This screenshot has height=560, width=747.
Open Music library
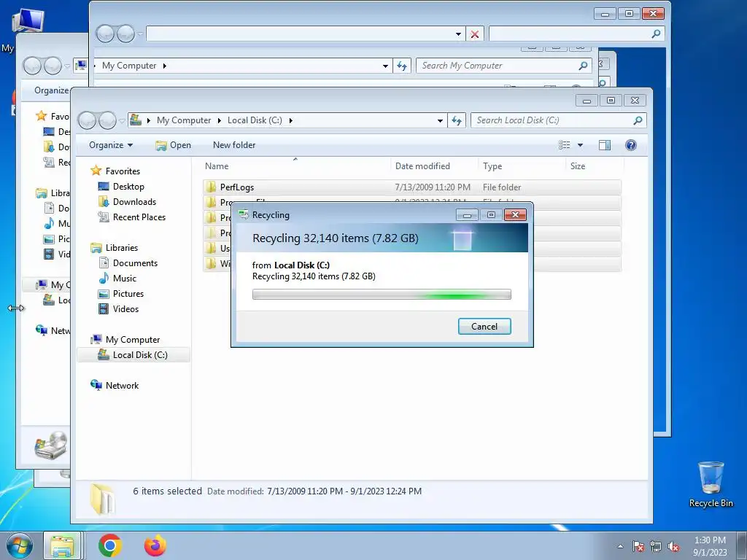coord(124,278)
